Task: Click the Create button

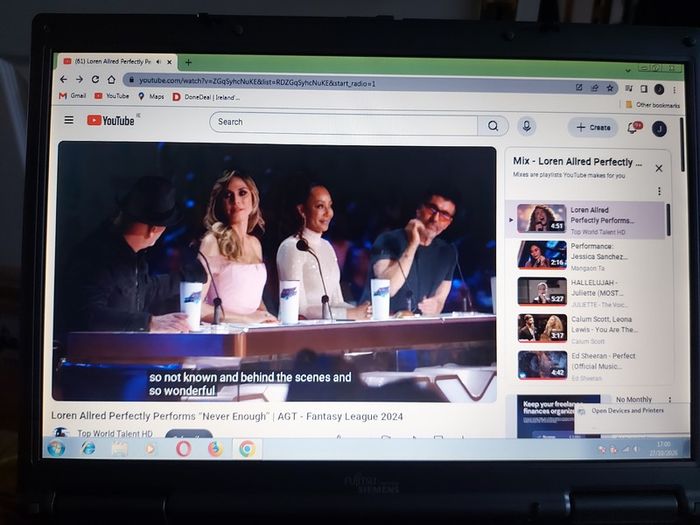Action: [593, 128]
